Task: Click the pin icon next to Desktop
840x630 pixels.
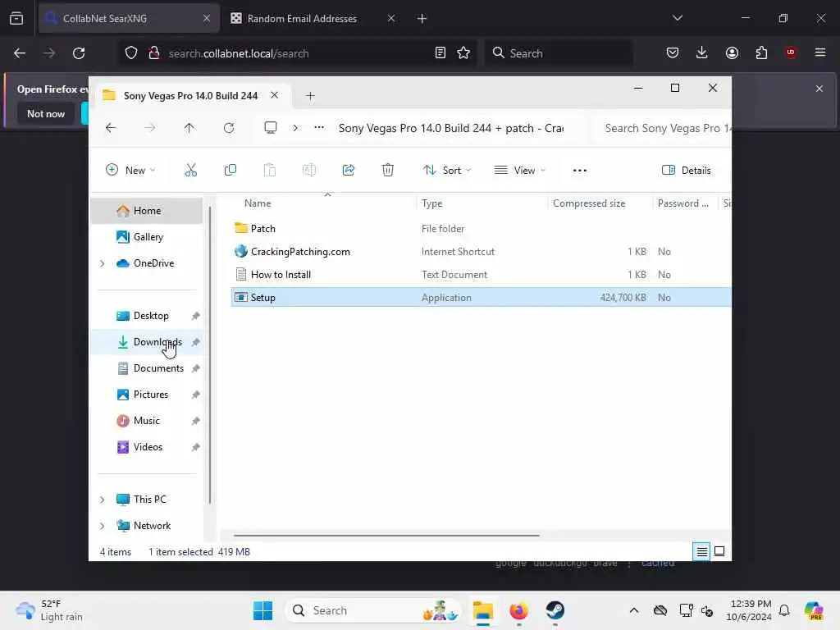Action: pyautogui.click(x=196, y=316)
